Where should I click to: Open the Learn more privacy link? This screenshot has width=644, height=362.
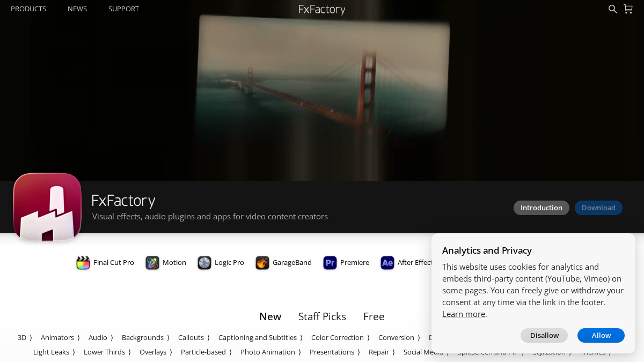[x=464, y=314]
